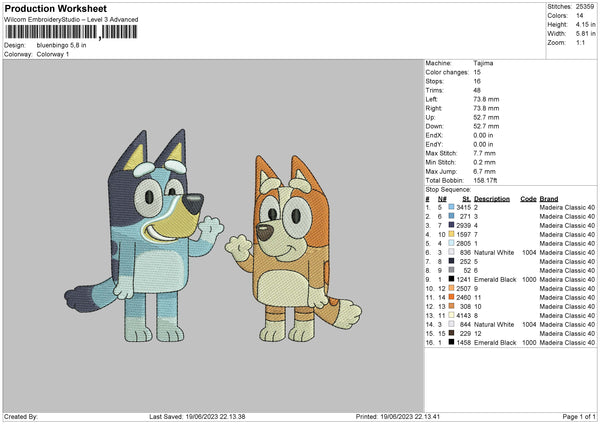The height and width of the screenshot is (424, 600).
Task: Pick the orange swatch beside 2460 stitches
Action: point(451,297)
